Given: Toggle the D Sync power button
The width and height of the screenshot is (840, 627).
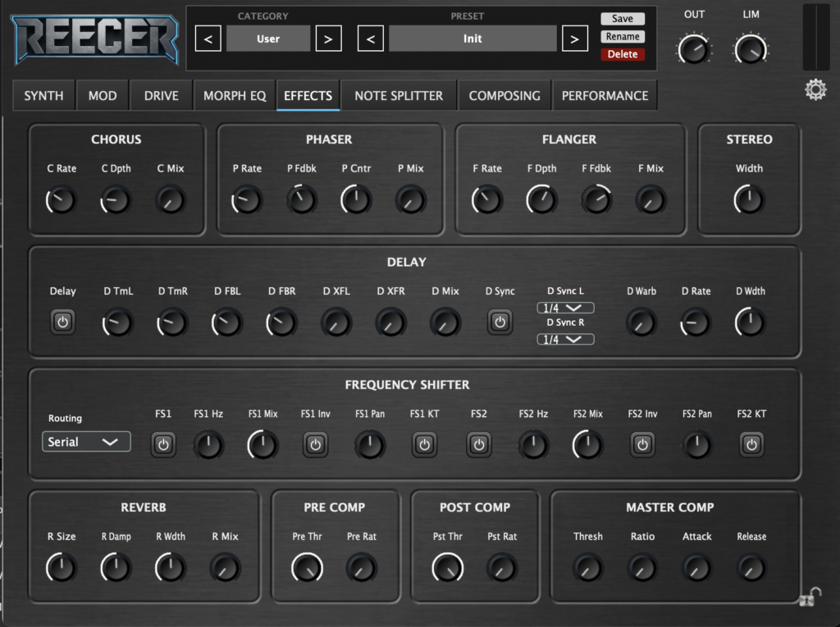Looking at the screenshot, I should pyautogui.click(x=500, y=323).
